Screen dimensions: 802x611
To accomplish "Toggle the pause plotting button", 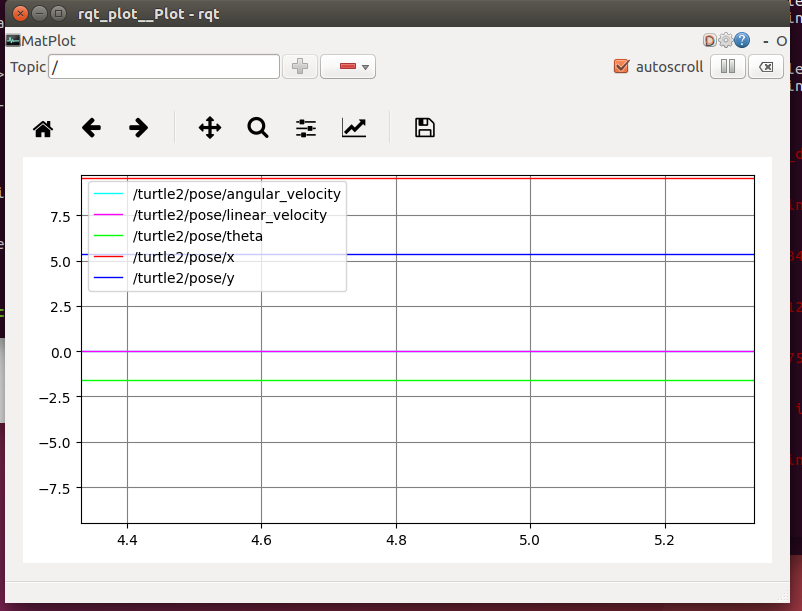I will tap(727, 66).
